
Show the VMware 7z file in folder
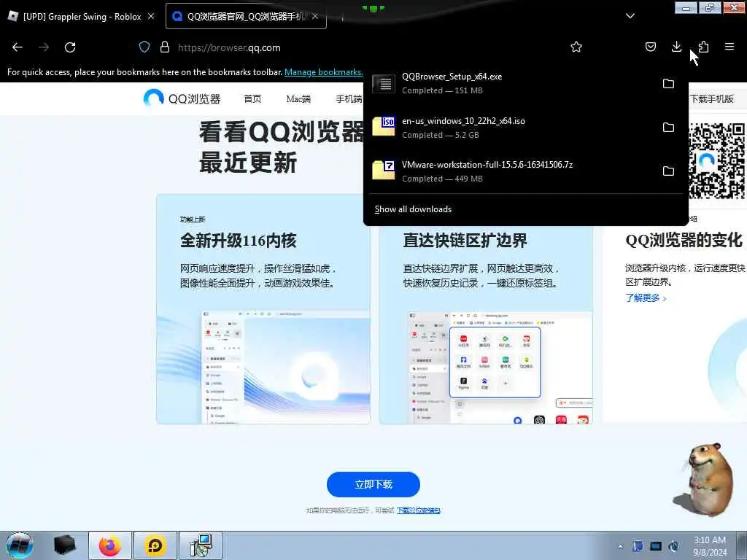[x=668, y=171]
